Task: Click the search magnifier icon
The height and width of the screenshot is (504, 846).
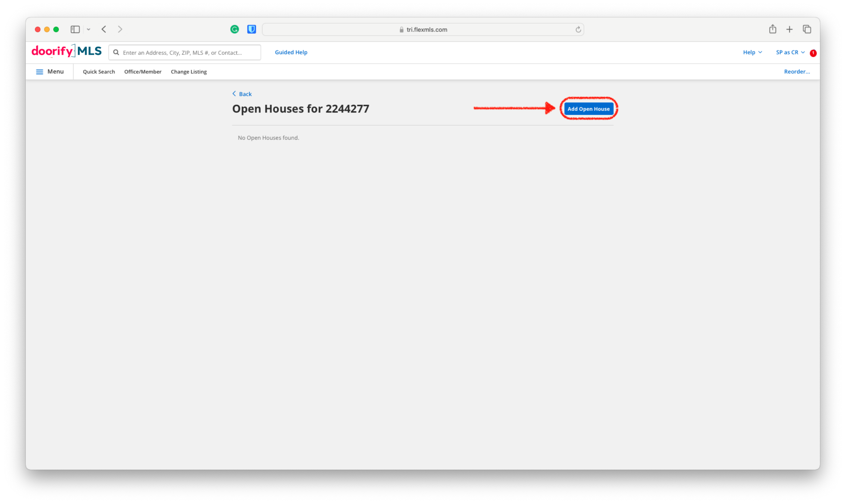Action: point(116,53)
